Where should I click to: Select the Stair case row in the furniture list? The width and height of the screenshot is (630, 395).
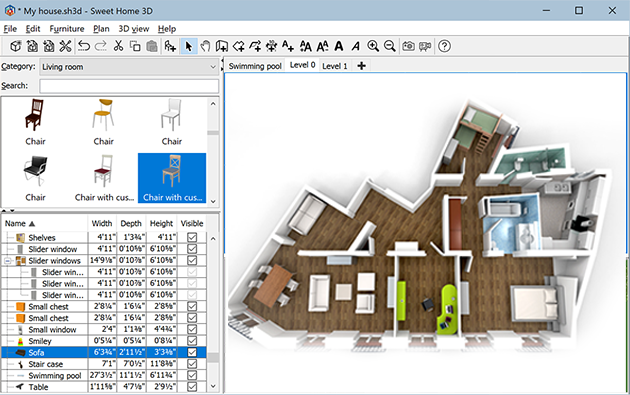click(104, 364)
